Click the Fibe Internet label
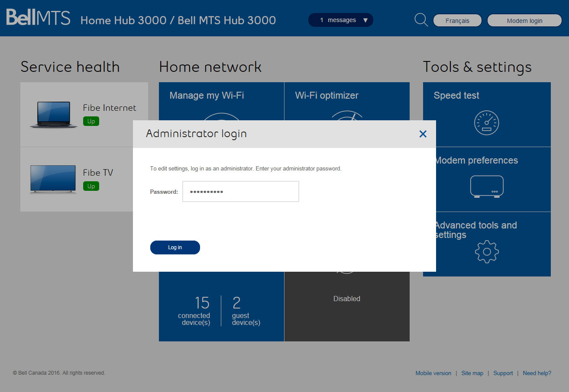 110,108
